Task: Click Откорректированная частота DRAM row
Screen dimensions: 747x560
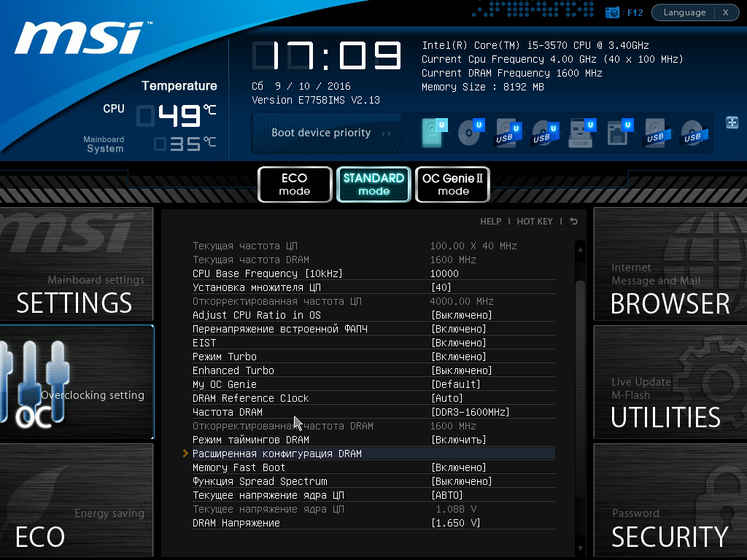Action: 373,426
